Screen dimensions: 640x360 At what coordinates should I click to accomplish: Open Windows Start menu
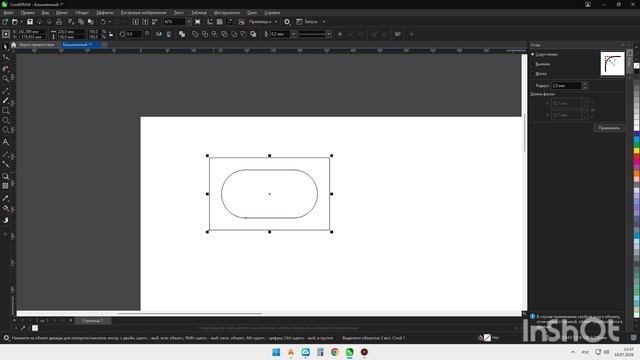point(276,352)
